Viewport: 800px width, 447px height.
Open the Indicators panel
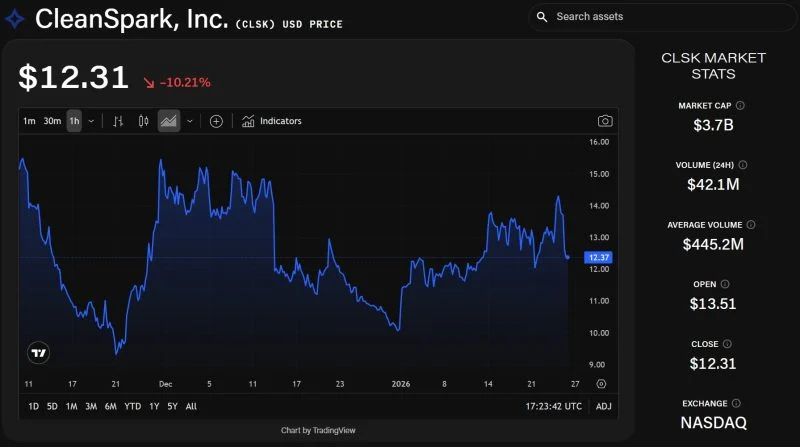tap(272, 121)
